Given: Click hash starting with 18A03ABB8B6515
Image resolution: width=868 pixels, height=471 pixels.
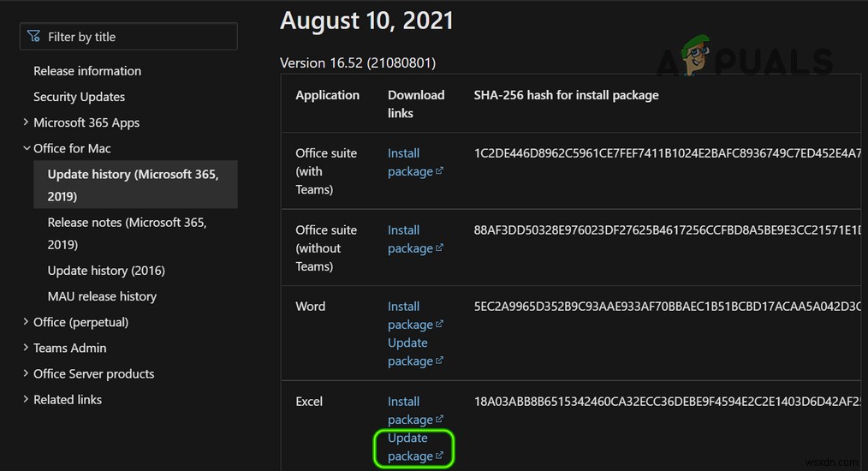Looking at the screenshot, I should click(667, 401).
